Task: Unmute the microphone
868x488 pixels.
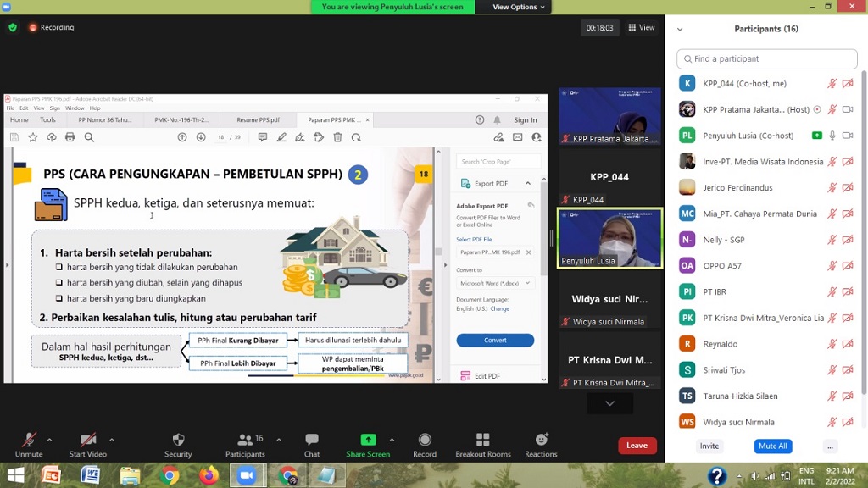Action: 29,440
